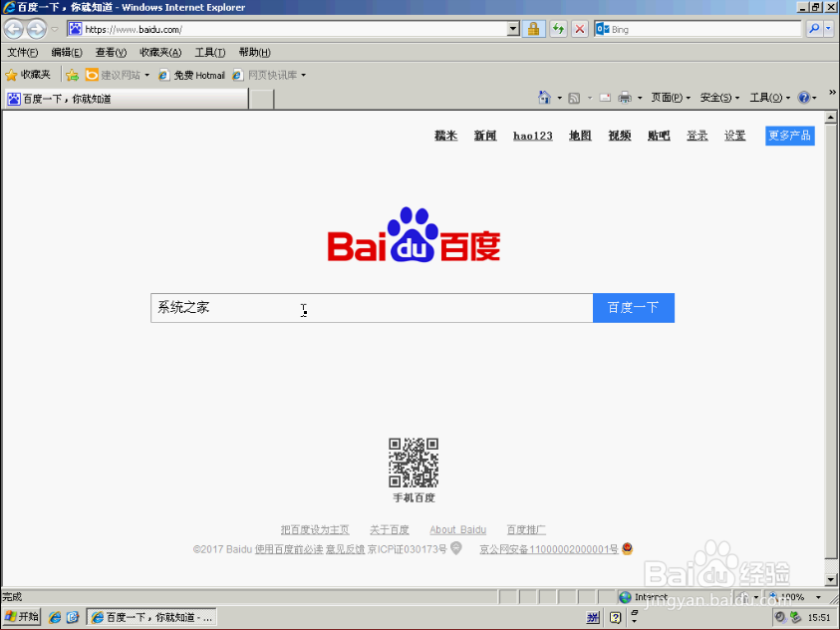The width and height of the screenshot is (840, 630).
Task: Click the 设置 link
Action: point(735,136)
